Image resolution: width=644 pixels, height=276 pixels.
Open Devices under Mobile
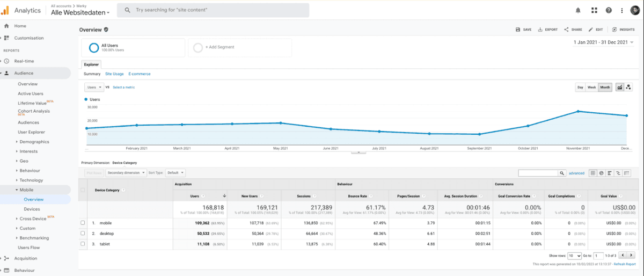pos(32,209)
